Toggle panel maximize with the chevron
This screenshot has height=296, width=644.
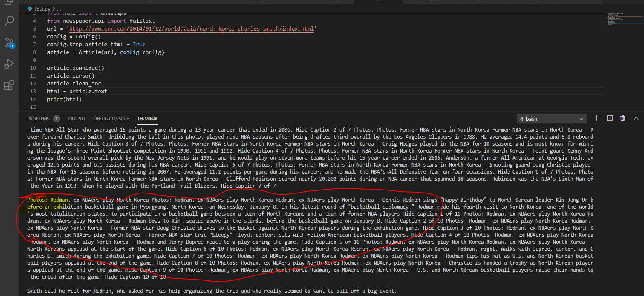[637, 118]
